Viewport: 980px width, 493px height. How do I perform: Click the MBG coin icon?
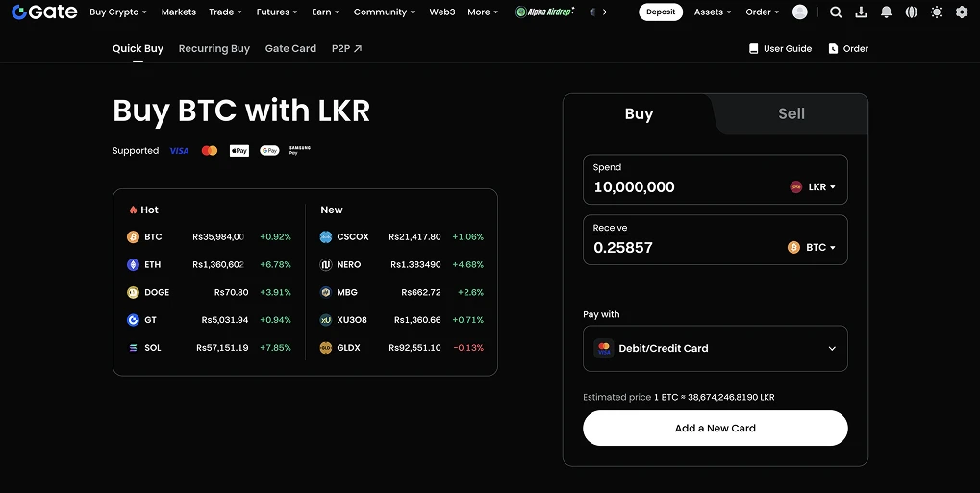tap(326, 292)
